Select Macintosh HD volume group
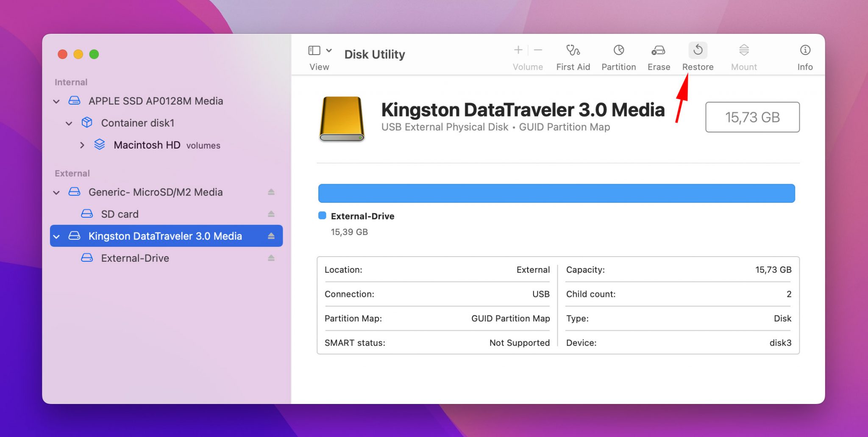This screenshot has height=437, width=868. 167,145
